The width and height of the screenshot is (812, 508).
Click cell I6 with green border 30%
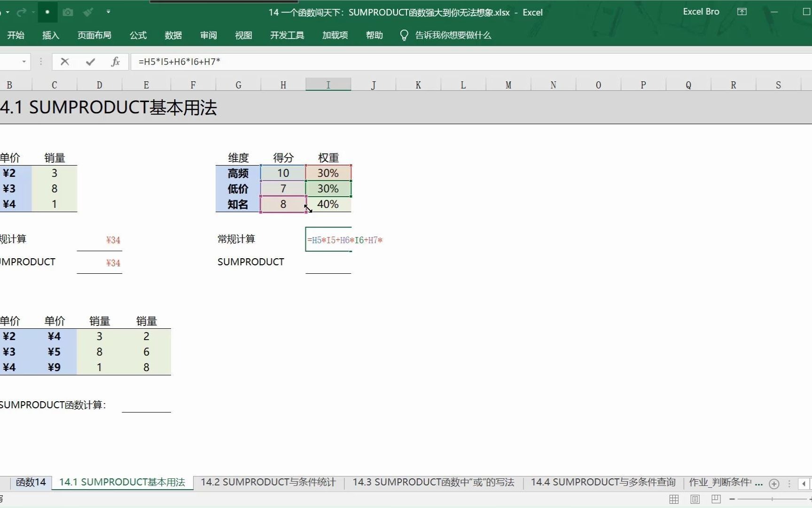[x=328, y=189]
